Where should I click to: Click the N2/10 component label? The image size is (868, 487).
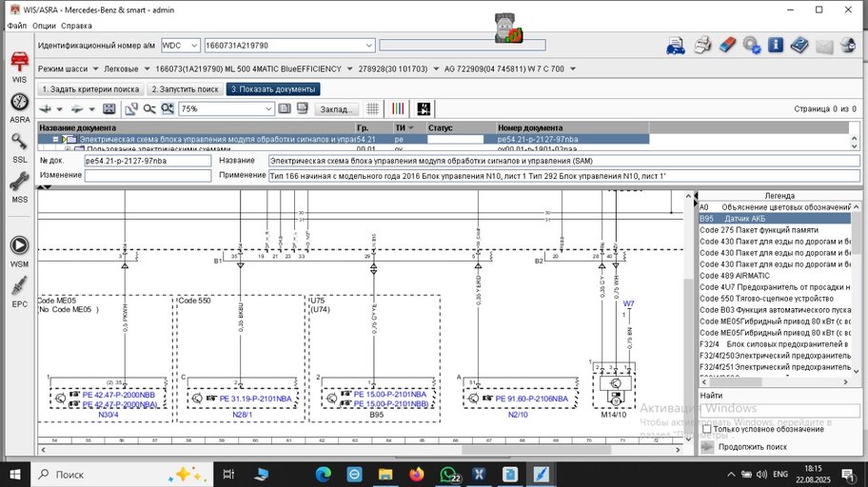[x=518, y=414]
